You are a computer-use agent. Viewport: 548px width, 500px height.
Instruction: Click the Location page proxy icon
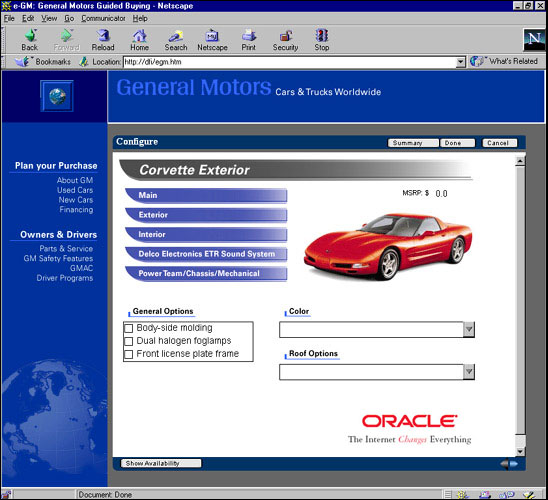coord(84,62)
